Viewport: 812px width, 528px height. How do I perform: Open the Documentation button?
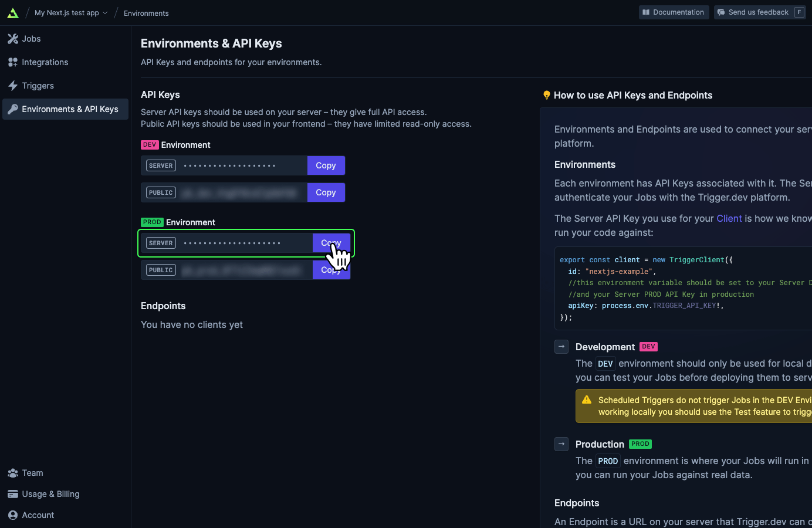pyautogui.click(x=674, y=12)
